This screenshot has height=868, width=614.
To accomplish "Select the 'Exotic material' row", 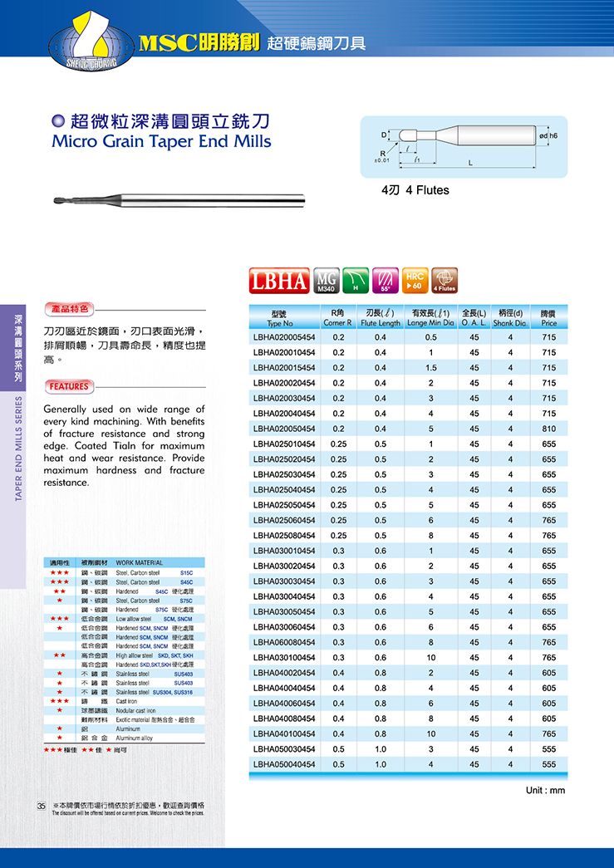I will pyautogui.click(x=125, y=719).
